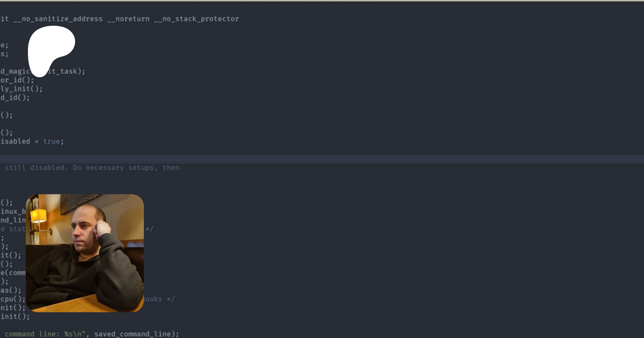Click the saved_command_line argument
This screenshot has width=644, height=338.
click(134, 334)
